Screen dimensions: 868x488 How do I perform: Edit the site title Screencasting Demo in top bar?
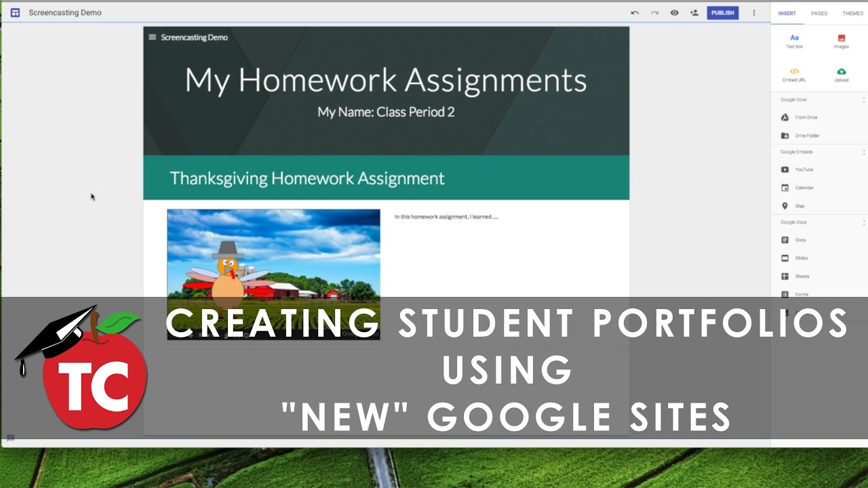(65, 13)
